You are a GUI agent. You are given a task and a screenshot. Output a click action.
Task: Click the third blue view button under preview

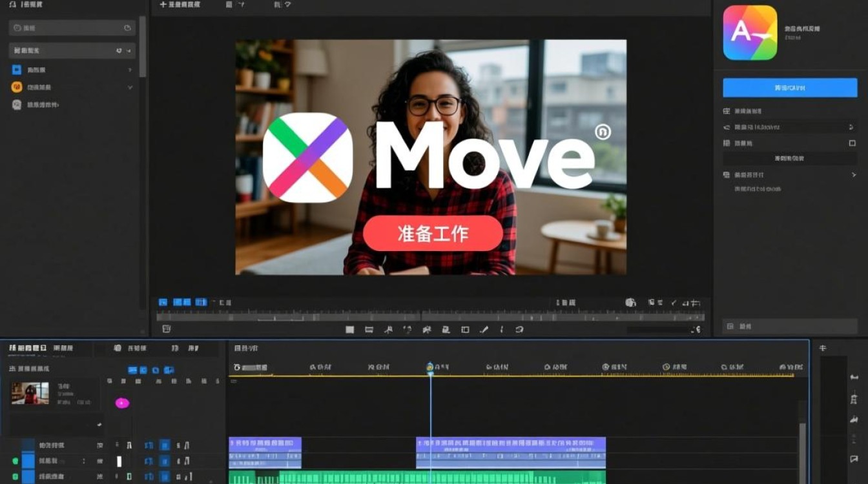201,302
